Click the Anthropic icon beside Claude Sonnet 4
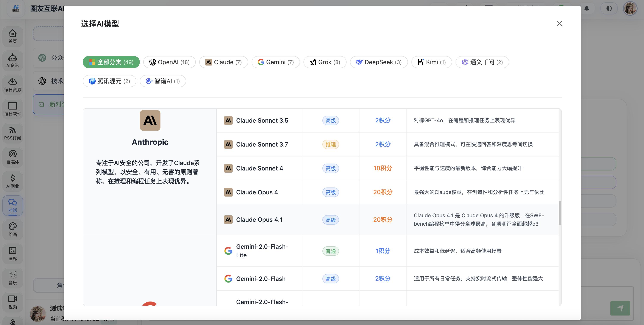The image size is (644, 325). point(228,168)
